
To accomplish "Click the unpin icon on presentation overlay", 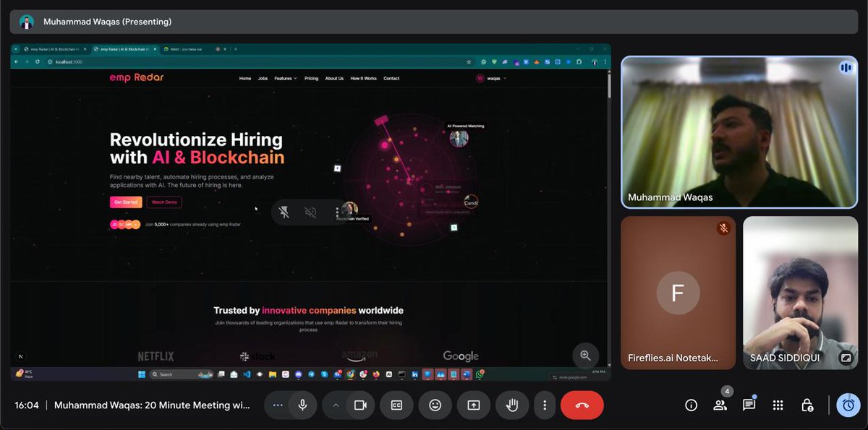I will pos(284,212).
